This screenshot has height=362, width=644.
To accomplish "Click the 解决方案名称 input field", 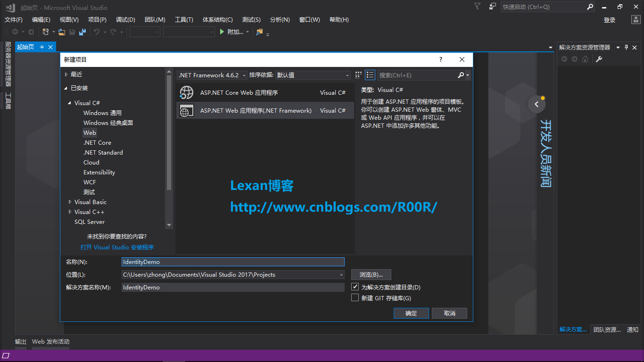I will coord(233,287).
